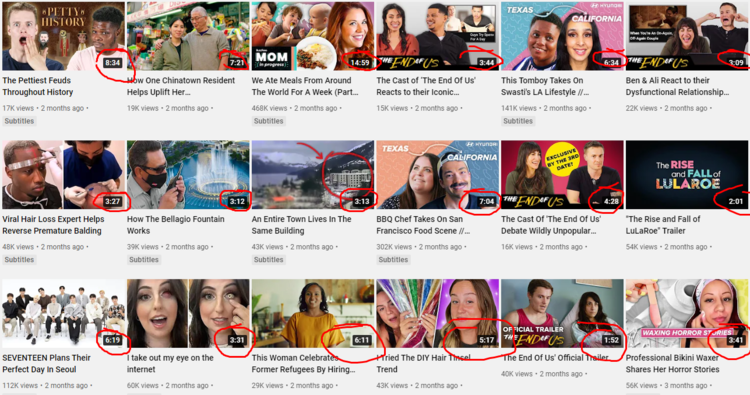Click title 'Viral Hair Loss Expert Helps Reverse'
The width and height of the screenshot is (750, 395).
[53, 225]
